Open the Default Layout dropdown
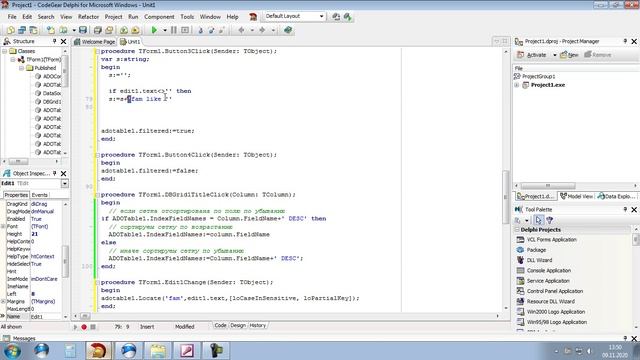This screenshot has height=360, width=640. point(321,16)
